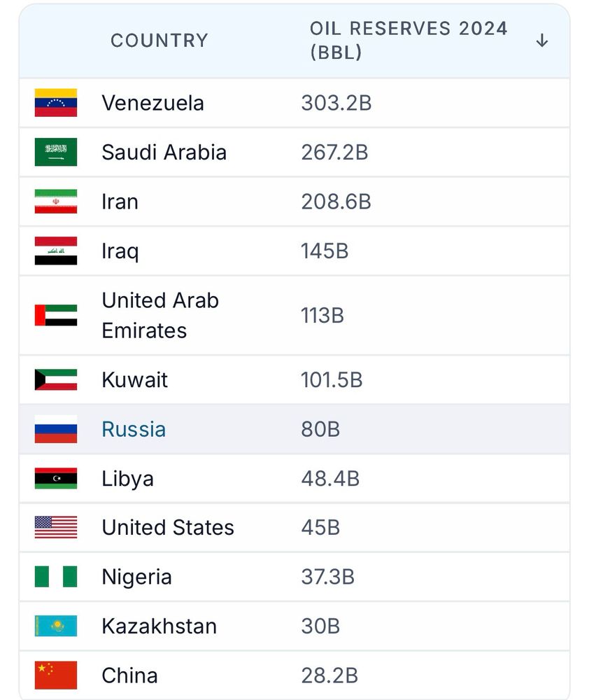Click the 303.2B reserves value
The height and width of the screenshot is (700, 589).
(x=336, y=103)
